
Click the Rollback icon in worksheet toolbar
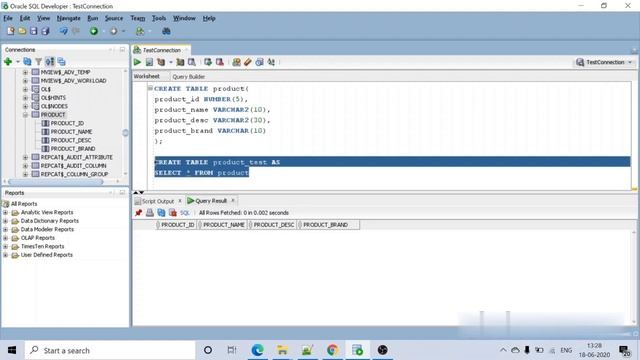tap(220, 62)
